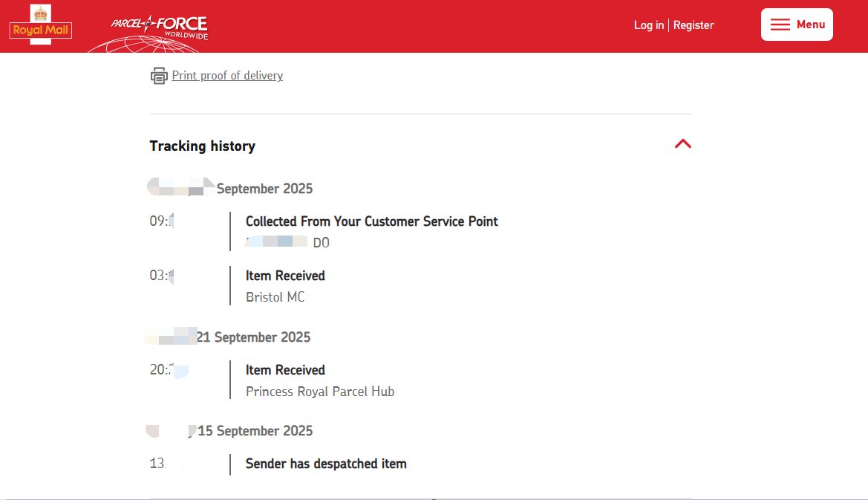Click the Print proof of delivery link
868x500 pixels.
(227, 76)
